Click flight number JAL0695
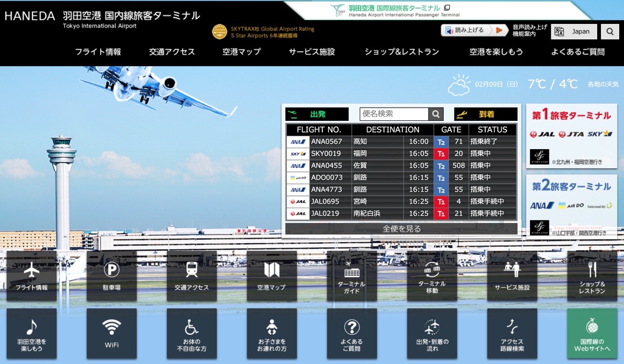Screen dimensions: 624x364 tap(325, 201)
